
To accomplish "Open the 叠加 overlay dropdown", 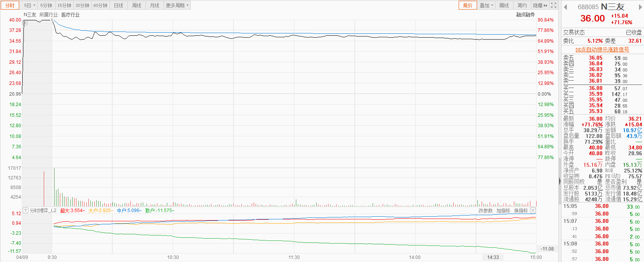I will point(486,5).
